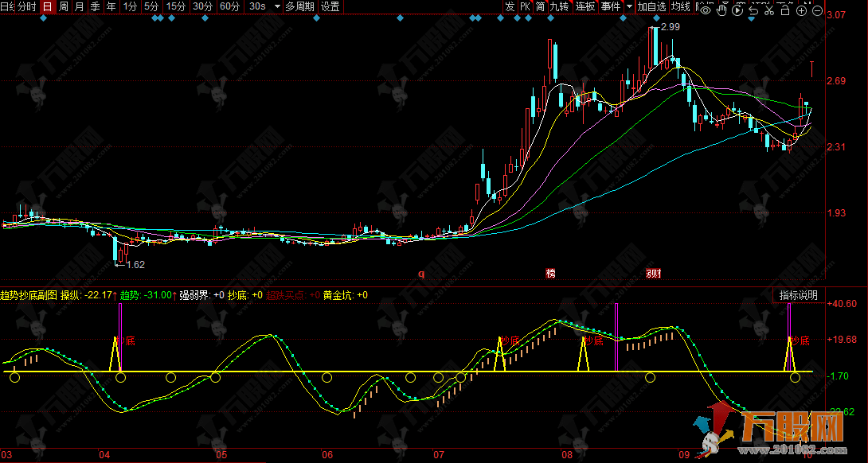868x463 pixels.
Task: Click the lock icon in toolbar
Action: (x=784, y=10)
